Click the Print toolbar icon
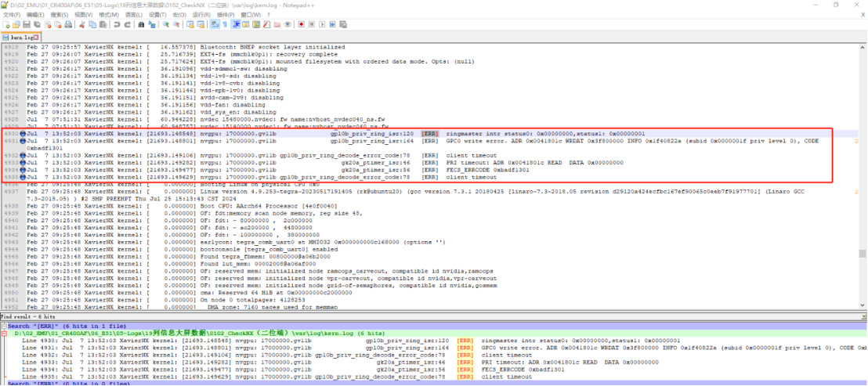The height and width of the screenshot is (386, 868). tap(67, 24)
